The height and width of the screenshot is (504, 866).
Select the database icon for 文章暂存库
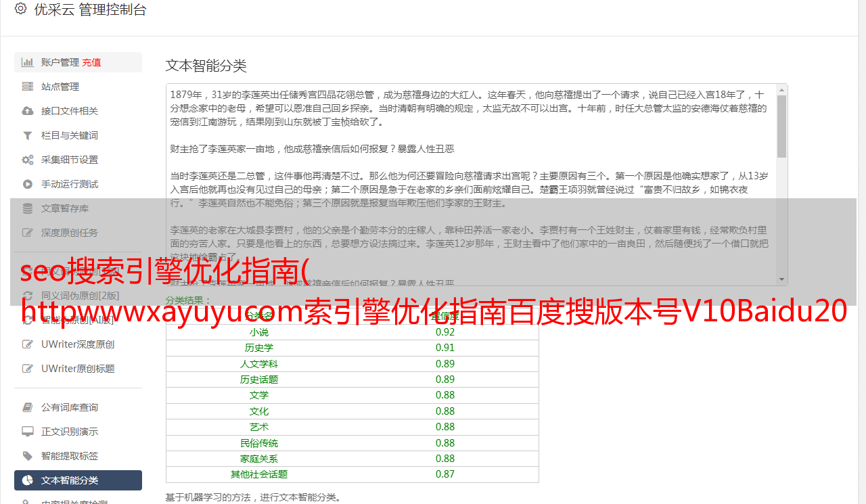tap(28, 208)
